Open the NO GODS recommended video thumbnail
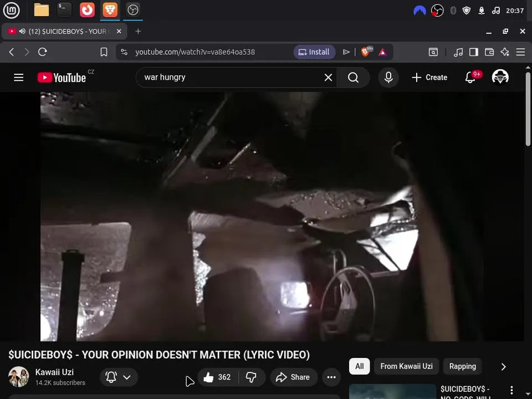The height and width of the screenshot is (399, 532). coord(392,392)
